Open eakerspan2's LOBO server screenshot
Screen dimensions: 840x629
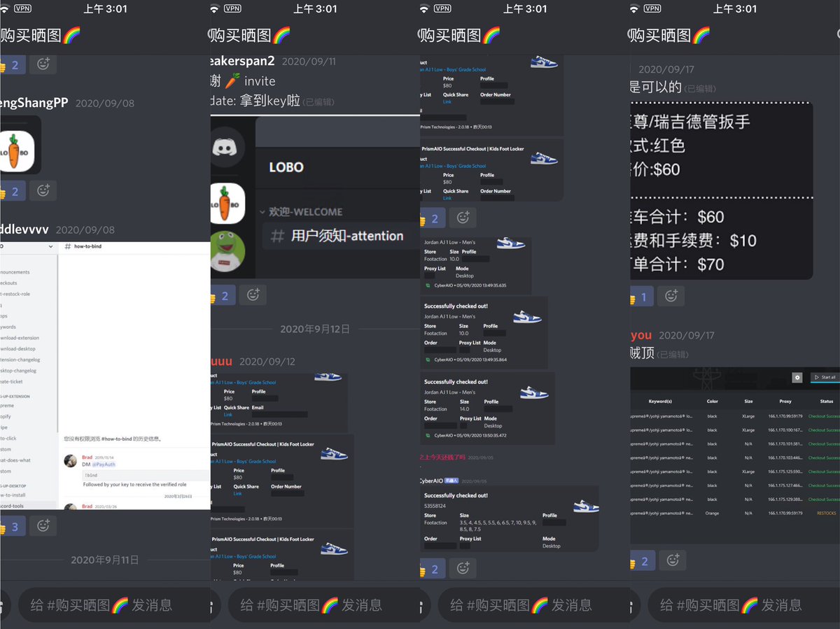click(x=315, y=197)
